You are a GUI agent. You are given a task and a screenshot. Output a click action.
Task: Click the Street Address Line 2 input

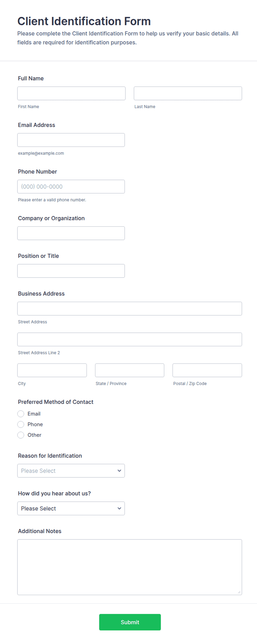point(130,339)
